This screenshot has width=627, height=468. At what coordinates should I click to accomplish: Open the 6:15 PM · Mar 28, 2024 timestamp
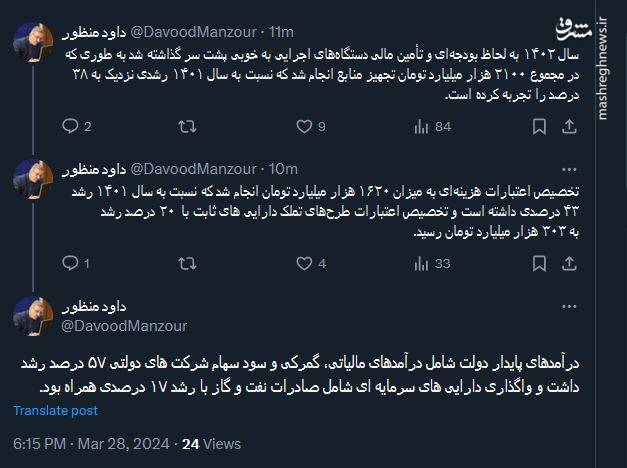click(88, 443)
